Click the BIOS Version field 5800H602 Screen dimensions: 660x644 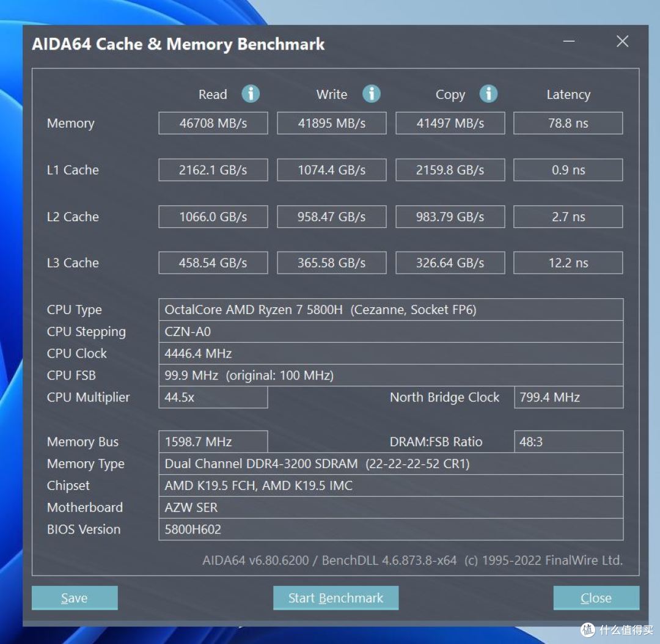click(391, 529)
